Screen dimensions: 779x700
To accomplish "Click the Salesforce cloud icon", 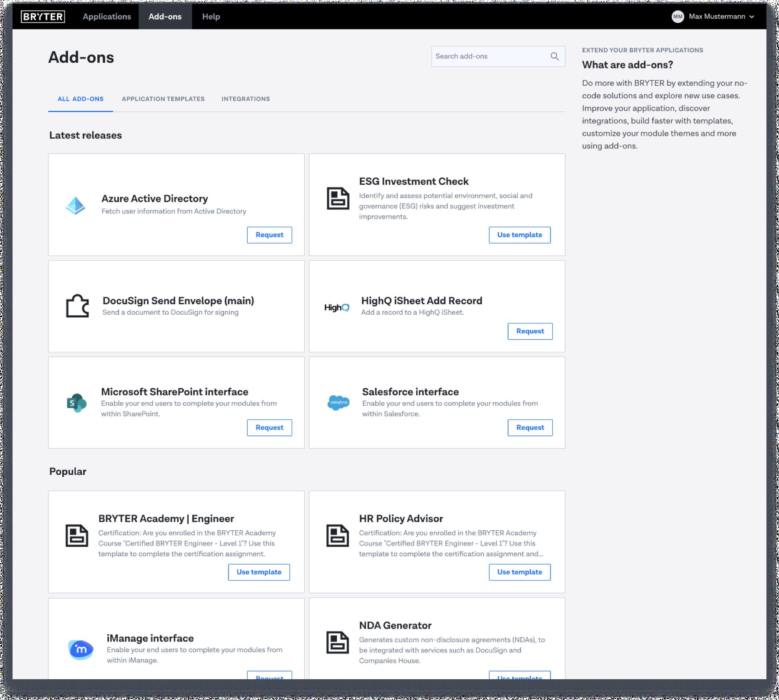I will point(338,403).
